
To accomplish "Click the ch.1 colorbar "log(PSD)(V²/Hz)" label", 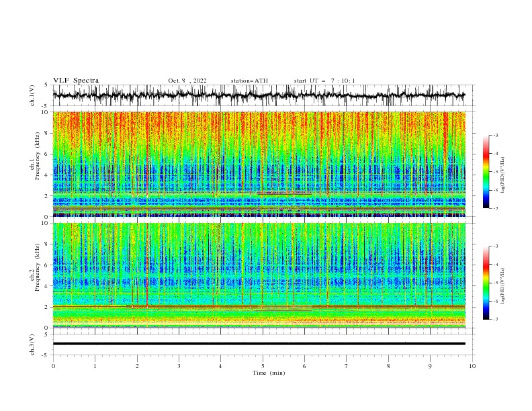I will [502, 175].
